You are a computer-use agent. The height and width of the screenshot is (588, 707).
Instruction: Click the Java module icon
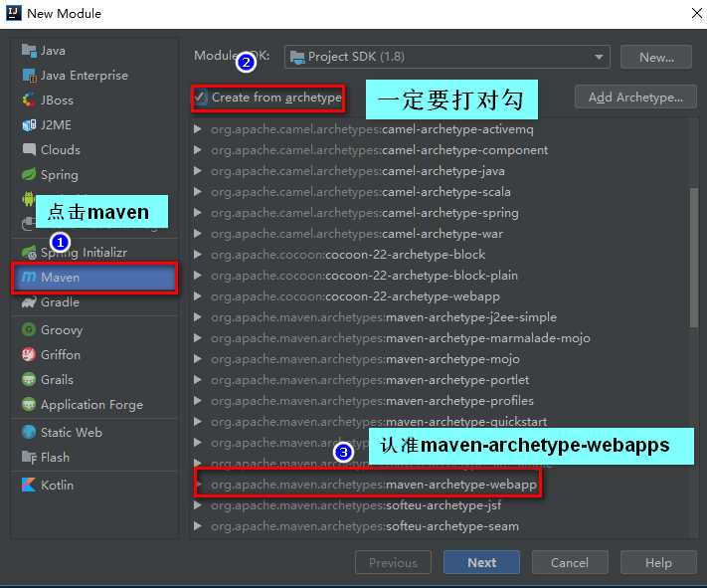tap(29, 51)
